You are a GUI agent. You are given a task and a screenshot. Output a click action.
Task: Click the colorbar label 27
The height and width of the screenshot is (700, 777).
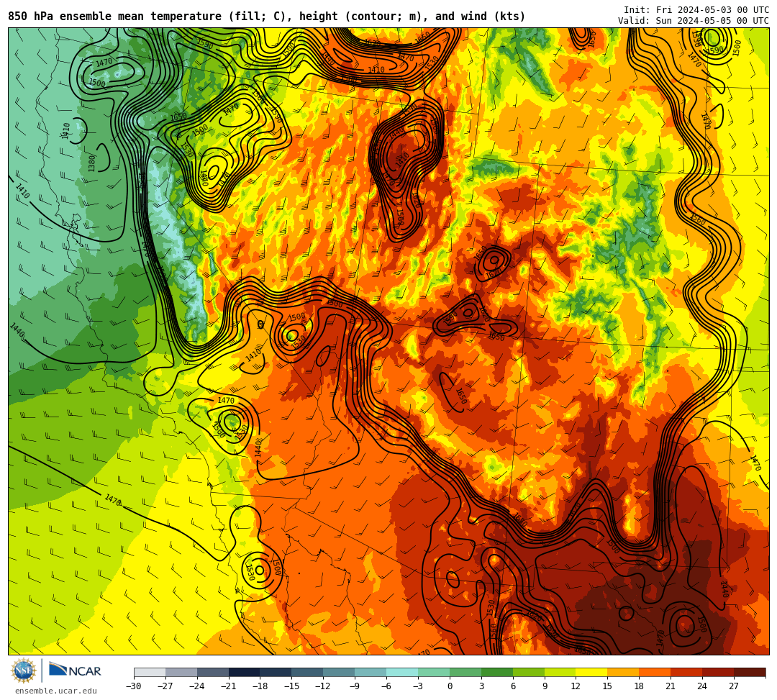pyautogui.click(x=734, y=686)
